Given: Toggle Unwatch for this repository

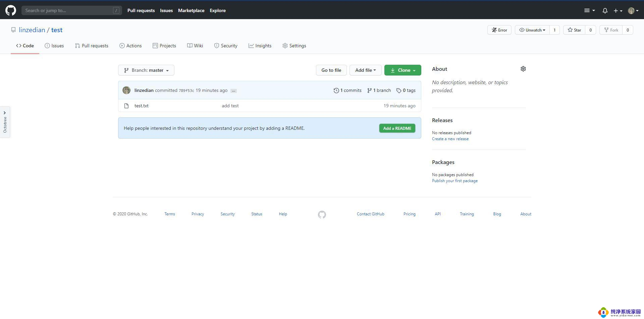Looking at the screenshot, I should pos(532,30).
